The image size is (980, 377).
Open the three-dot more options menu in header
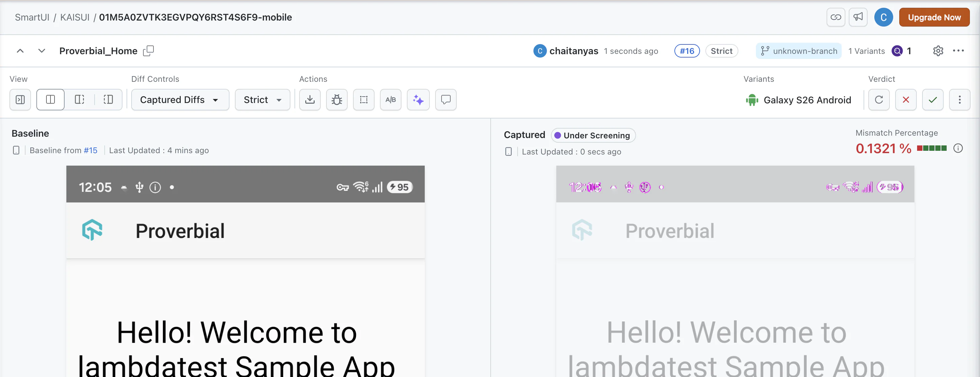(958, 51)
